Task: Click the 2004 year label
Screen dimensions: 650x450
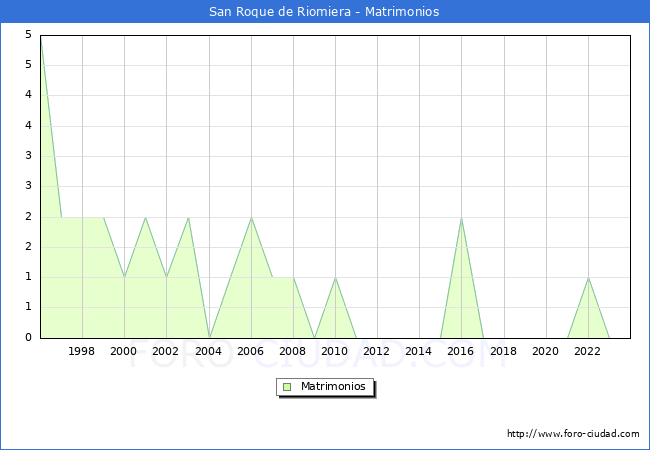Action: coord(209,351)
